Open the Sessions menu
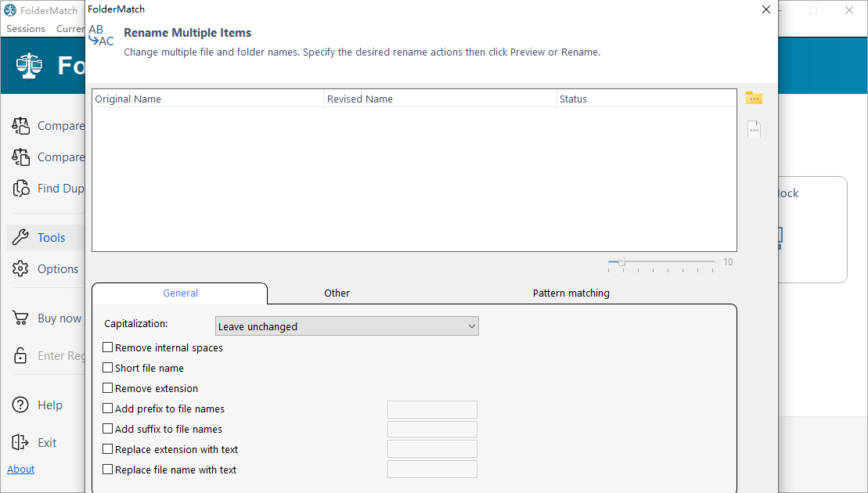 pos(26,29)
